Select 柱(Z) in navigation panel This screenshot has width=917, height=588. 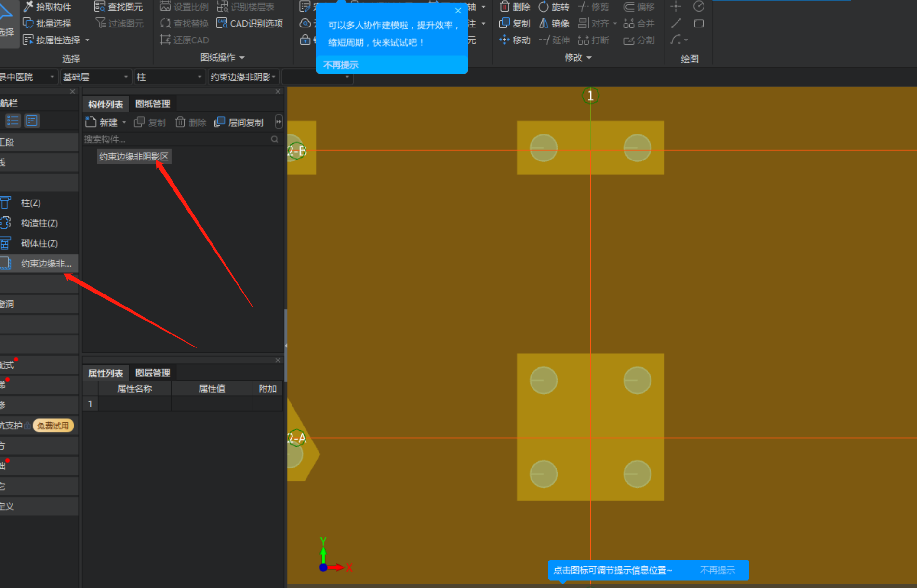click(x=39, y=203)
